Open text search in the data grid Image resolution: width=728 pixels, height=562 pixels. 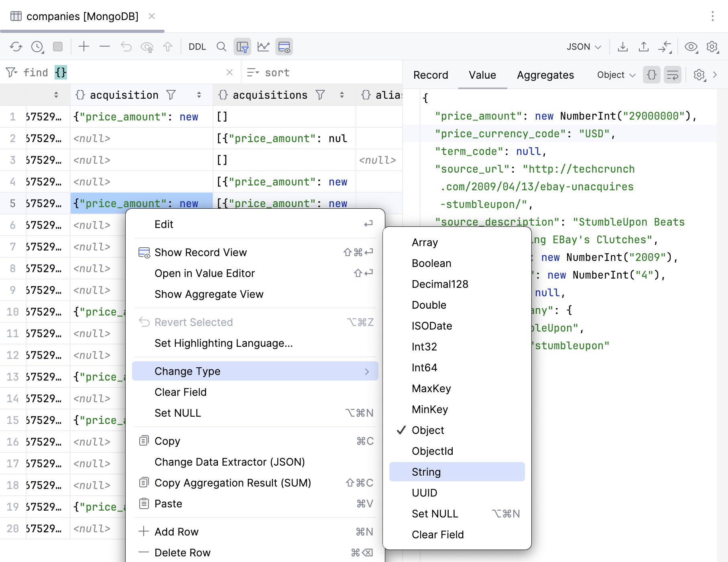221,46
